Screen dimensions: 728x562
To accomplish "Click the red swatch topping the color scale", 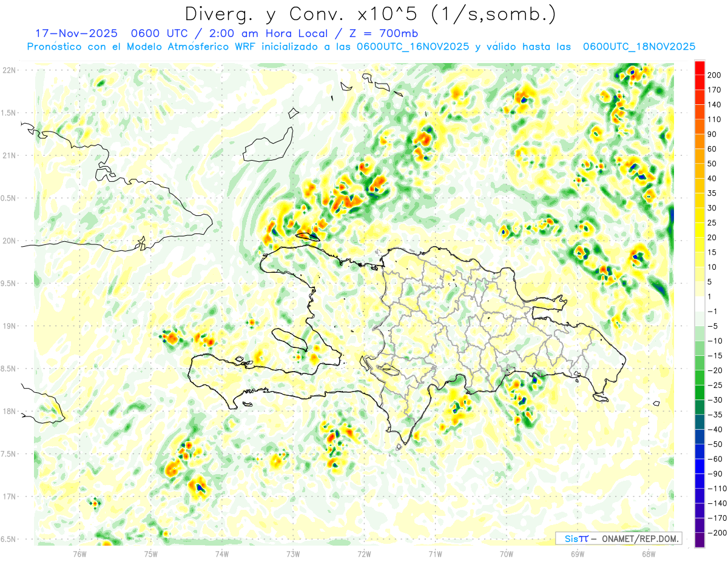I will (x=699, y=68).
